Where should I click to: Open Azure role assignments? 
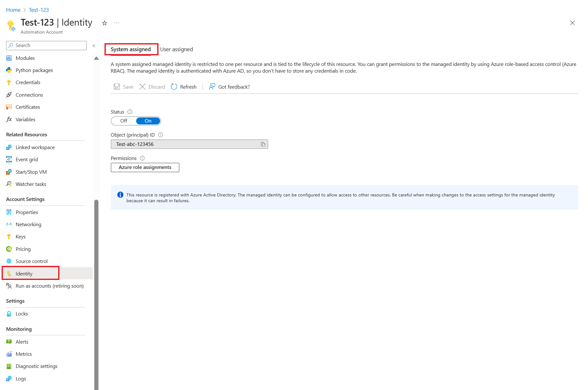[145, 167]
